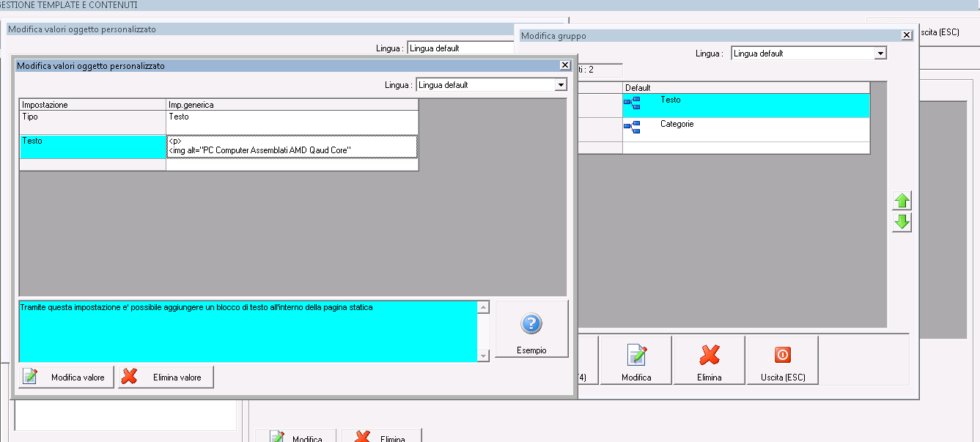This screenshot has width=980, height=442.
Task: Click Elimina valore button
Action: pyautogui.click(x=166, y=377)
